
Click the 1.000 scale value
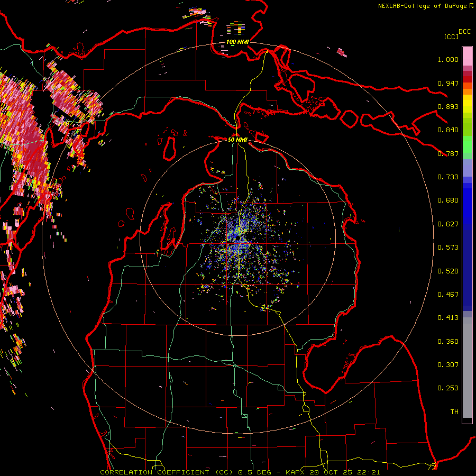(448, 59)
